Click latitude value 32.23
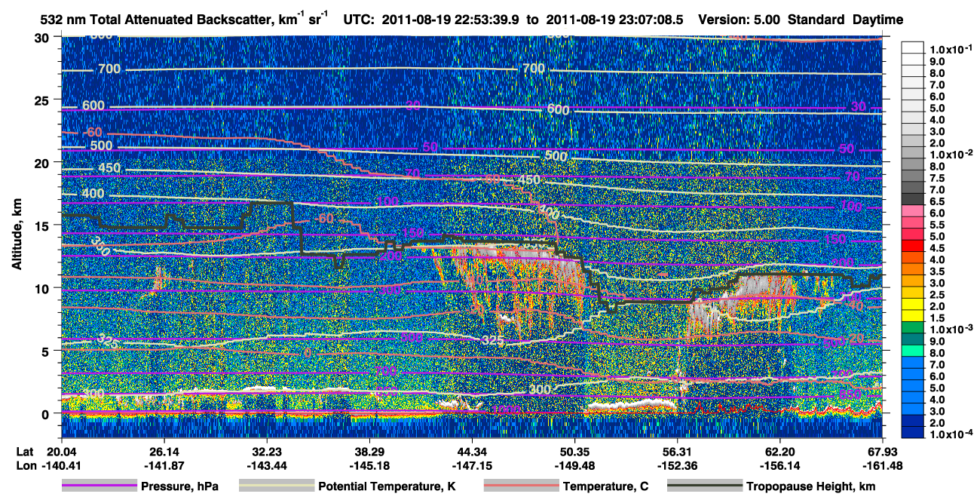Screen dimensions: 980x503 [x=266, y=451]
